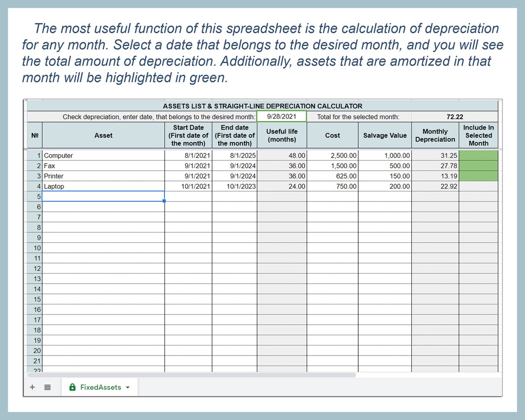The width and height of the screenshot is (525, 420).
Task: Select the blue fill handle on cell Asset 5
Action: click(x=164, y=201)
